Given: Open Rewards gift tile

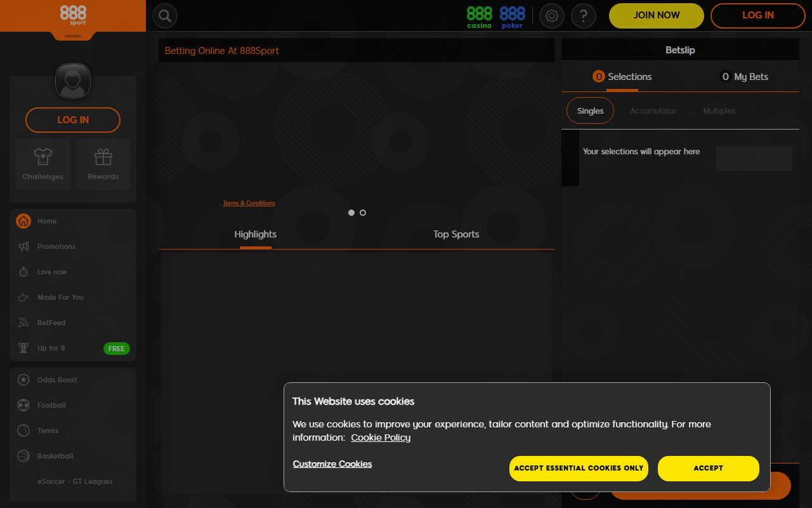Looking at the screenshot, I should pos(103,164).
